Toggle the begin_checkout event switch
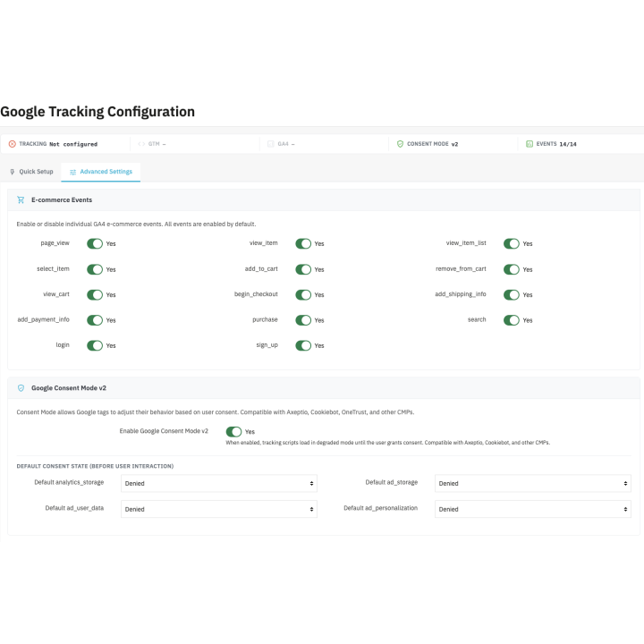 [303, 295]
